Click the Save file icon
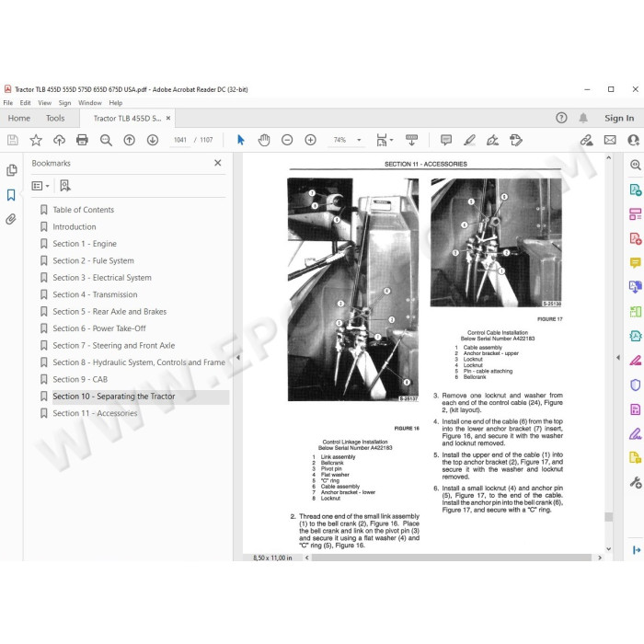This screenshot has width=644, height=644. pyautogui.click(x=13, y=140)
